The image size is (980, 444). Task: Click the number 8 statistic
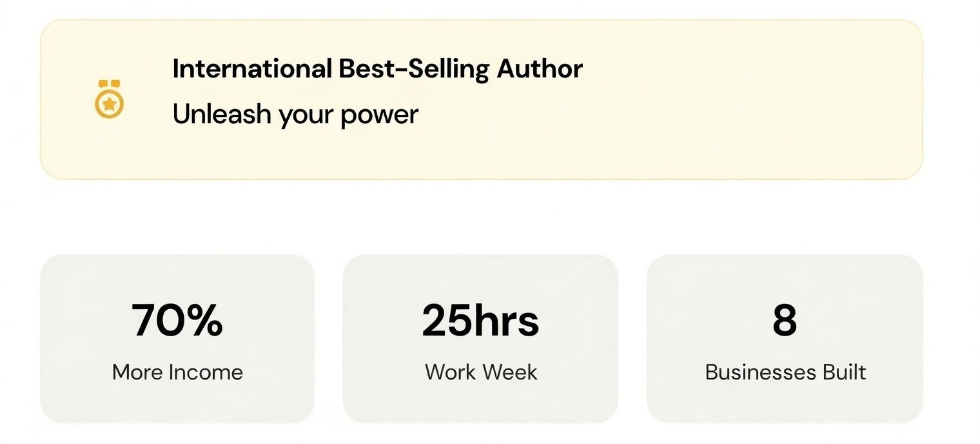click(785, 320)
